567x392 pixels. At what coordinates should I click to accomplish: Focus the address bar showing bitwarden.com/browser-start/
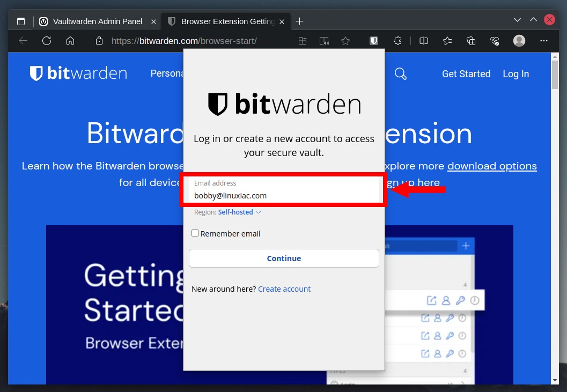pyautogui.click(x=184, y=41)
